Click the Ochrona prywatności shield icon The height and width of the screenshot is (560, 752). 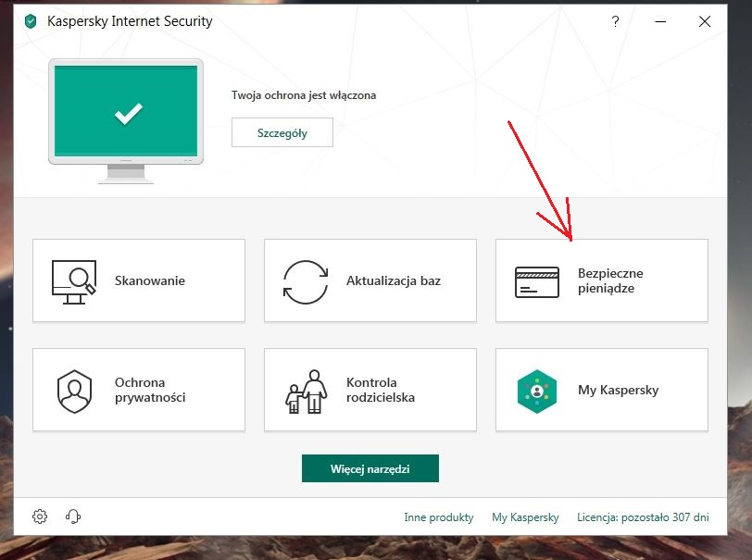point(74,392)
